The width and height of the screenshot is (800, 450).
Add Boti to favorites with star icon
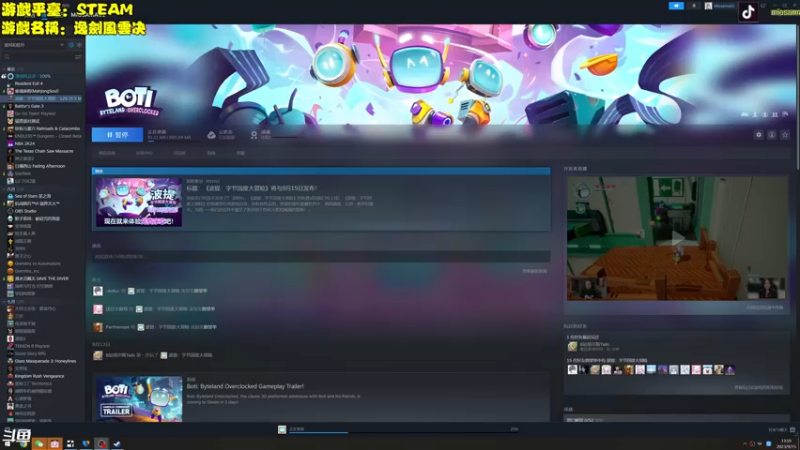785,135
